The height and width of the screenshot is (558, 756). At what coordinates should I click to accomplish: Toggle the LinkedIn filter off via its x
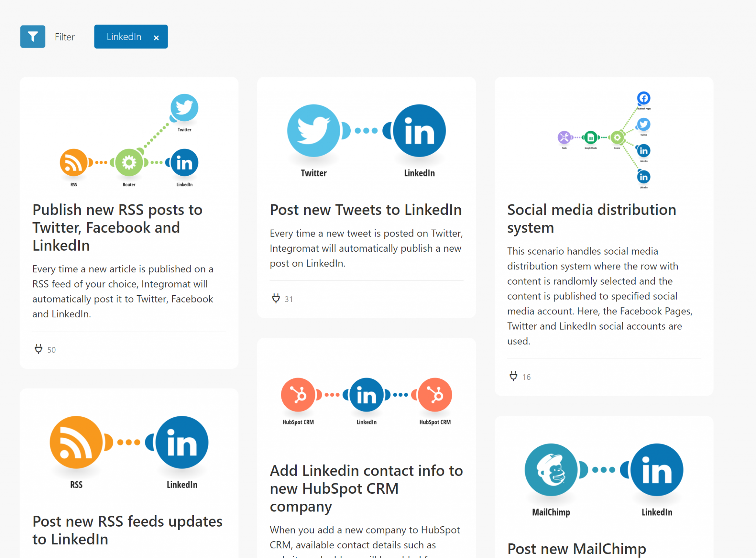pos(157,37)
